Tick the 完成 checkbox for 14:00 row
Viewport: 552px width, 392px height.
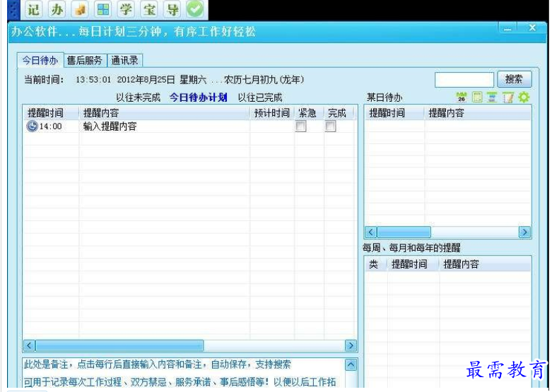330,126
